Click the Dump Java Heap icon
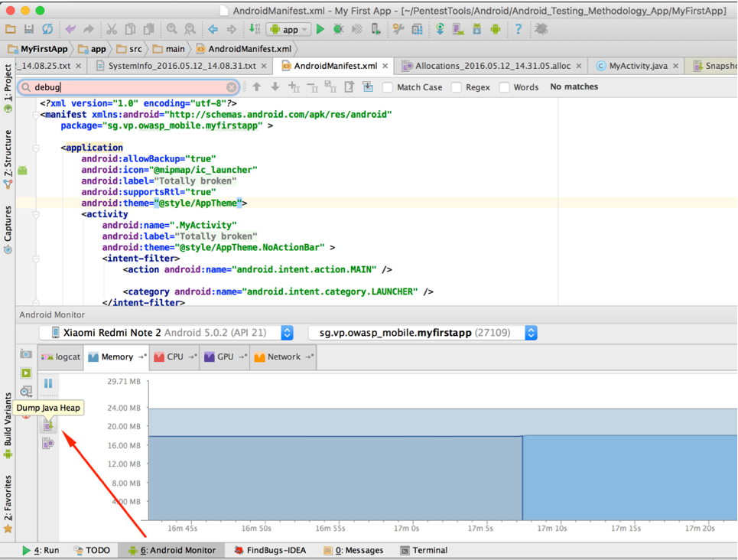The height and width of the screenshot is (560, 738). 48,424
